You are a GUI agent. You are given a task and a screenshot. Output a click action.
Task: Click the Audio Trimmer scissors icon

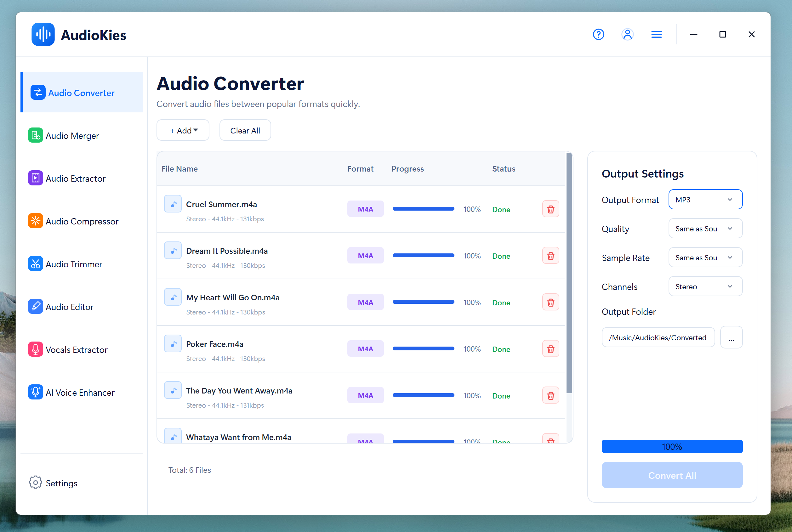35,263
